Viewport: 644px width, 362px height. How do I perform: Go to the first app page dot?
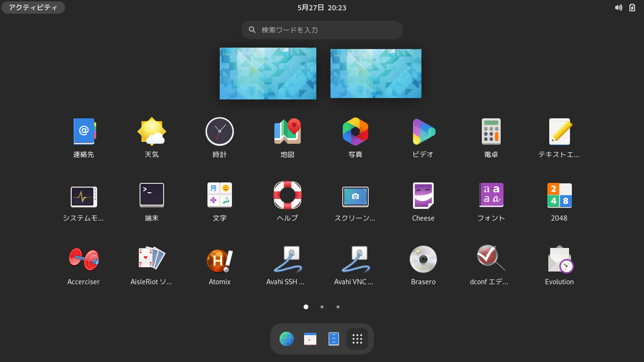click(306, 307)
